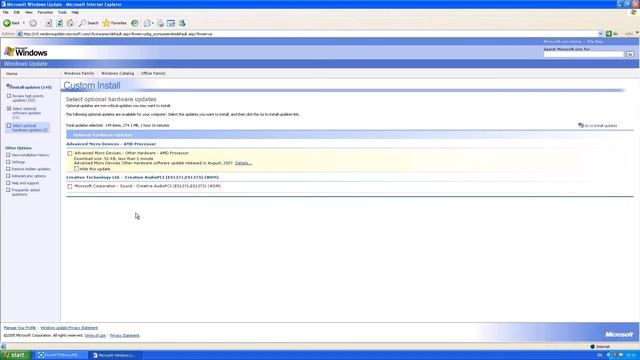Screen dimensions: 640x360
Task: Click Go button beside Microsoft search
Action: 630,54
